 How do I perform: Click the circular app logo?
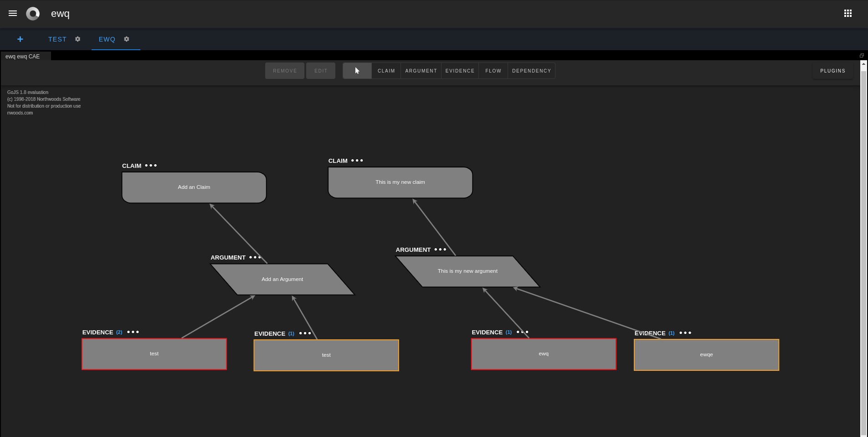click(33, 14)
